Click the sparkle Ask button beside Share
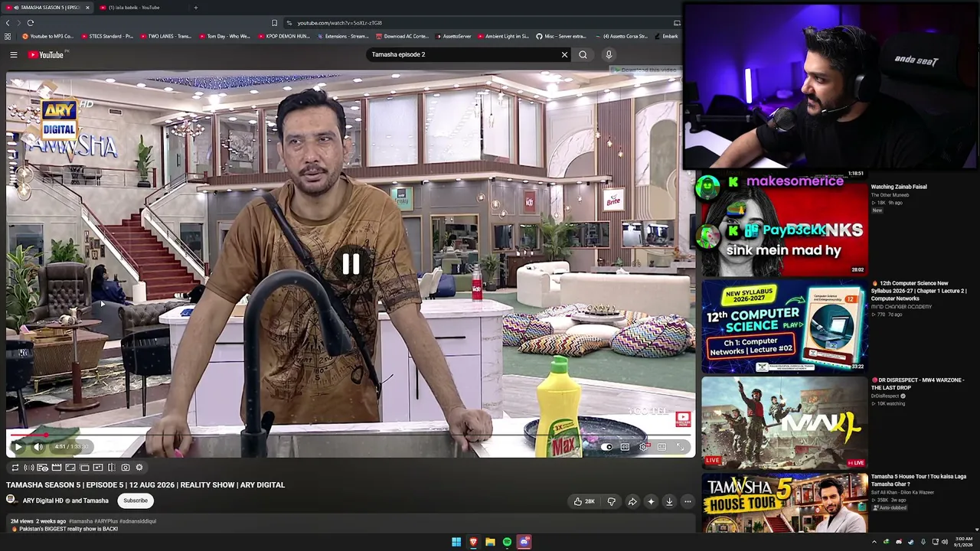980x551 pixels. click(x=651, y=501)
